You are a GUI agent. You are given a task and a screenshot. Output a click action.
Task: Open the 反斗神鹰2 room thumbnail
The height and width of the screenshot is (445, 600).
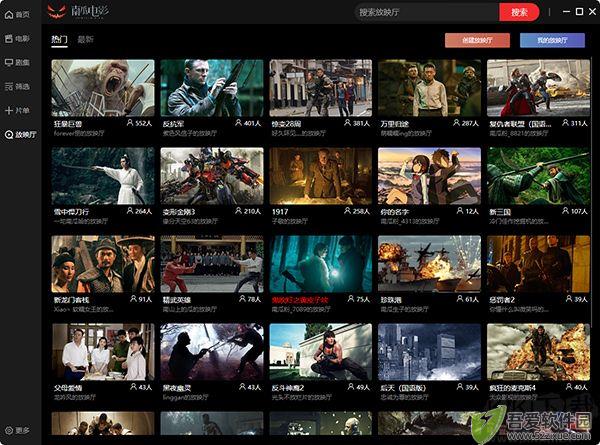point(321,352)
